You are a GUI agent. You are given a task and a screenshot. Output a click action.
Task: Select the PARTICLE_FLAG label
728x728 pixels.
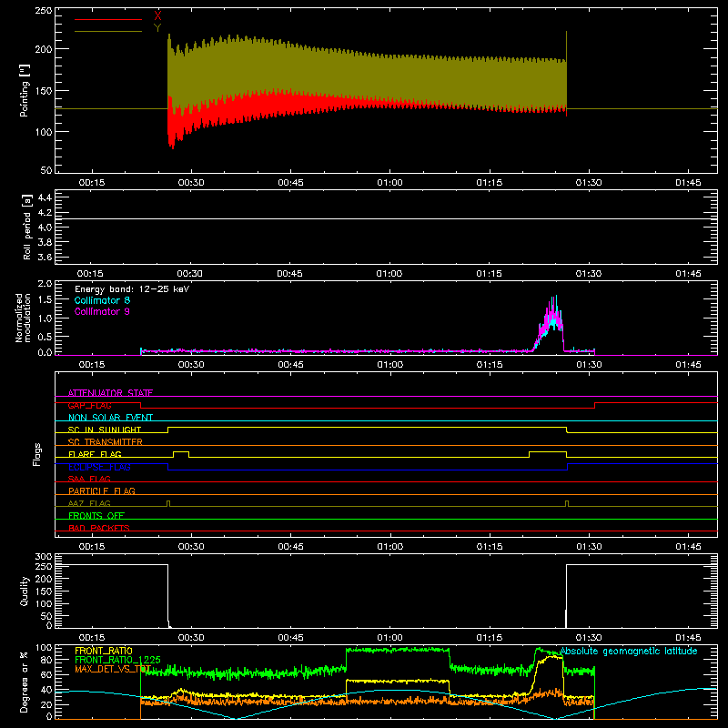(102, 490)
